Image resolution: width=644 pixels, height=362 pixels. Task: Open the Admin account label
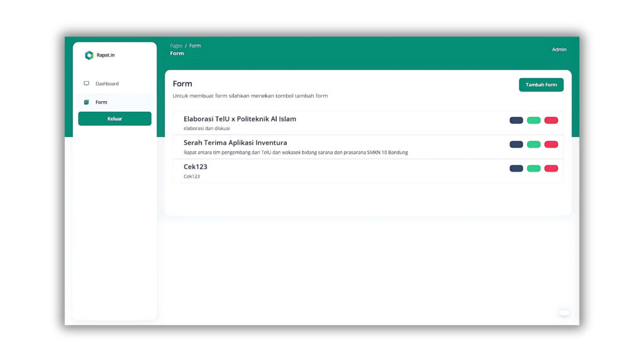[x=559, y=49]
